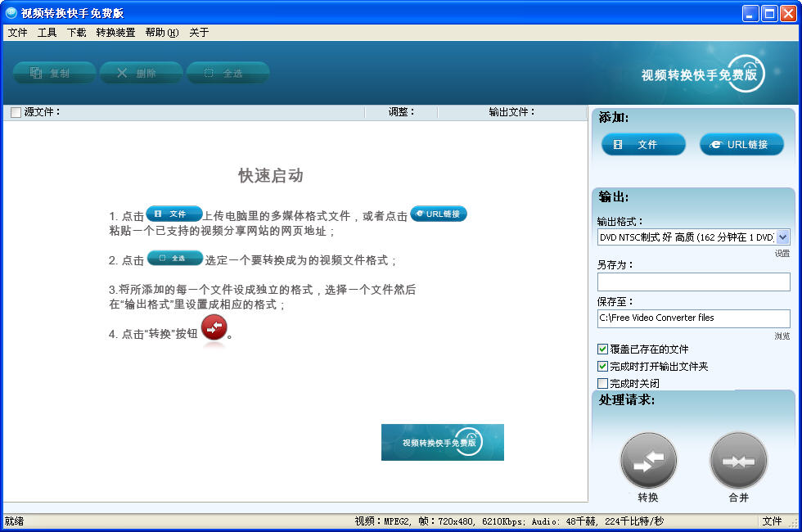802x532 pixels.
Task: Enable the 完成时关闭 checkbox
Action: [x=602, y=383]
